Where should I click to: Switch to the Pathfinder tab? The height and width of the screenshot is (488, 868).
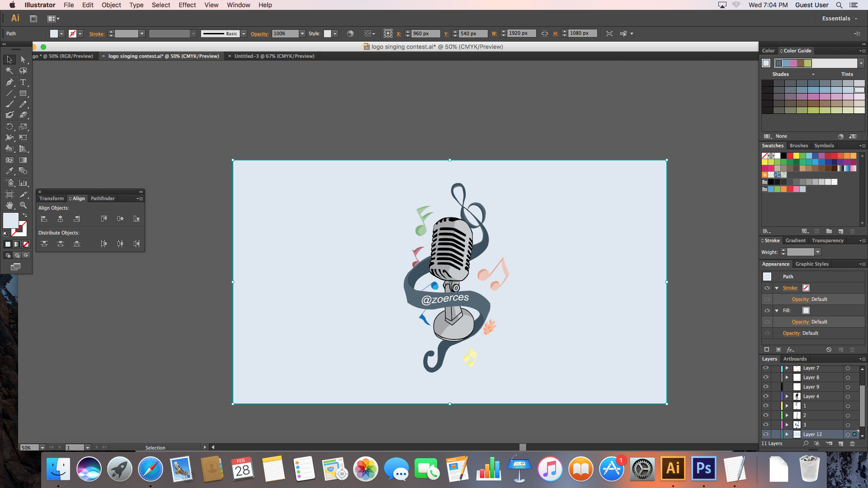[103, 198]
